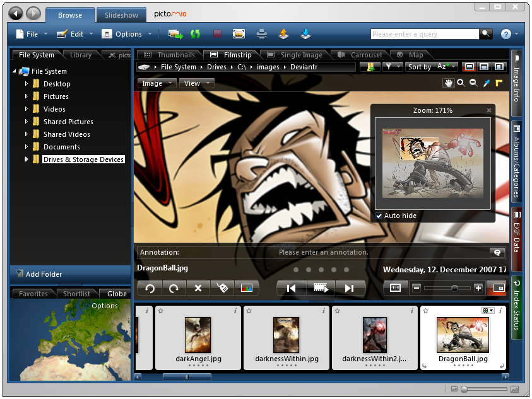Toggle favorite star on DragonBall.jpg thumbnail
Screen dimensions: 532x399
(x=425, y=311)
